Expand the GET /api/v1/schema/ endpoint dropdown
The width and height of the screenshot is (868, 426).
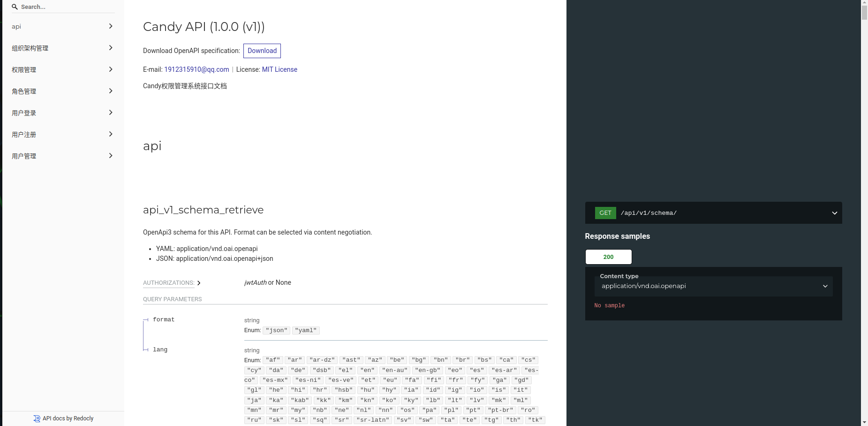[834, 213]
